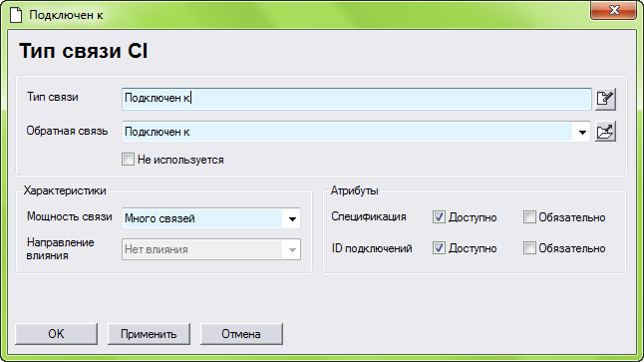Open the Мощность связи dropdown arrow
This screenshot has height=362, width=644.
pyautogui.click(x=292, y=218)
